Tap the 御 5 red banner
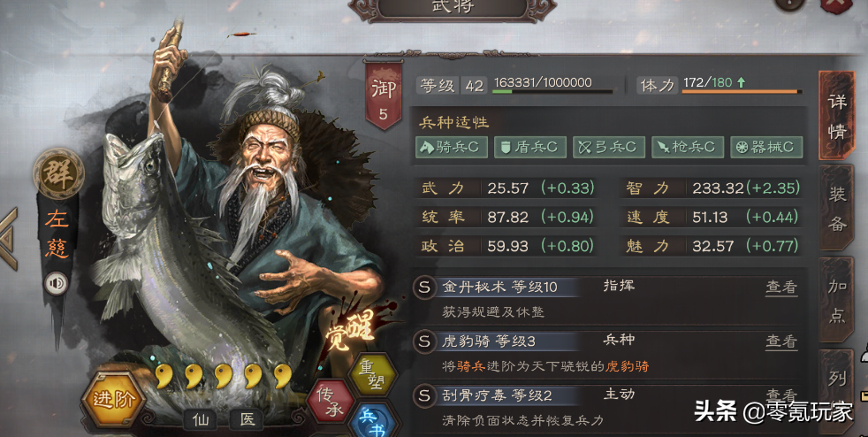The width and height of the screenshot is (868, 437). pyautogui.click(x=383, y=94)
